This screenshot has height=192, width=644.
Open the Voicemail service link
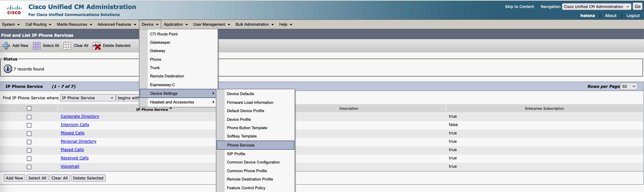point(70,166)
